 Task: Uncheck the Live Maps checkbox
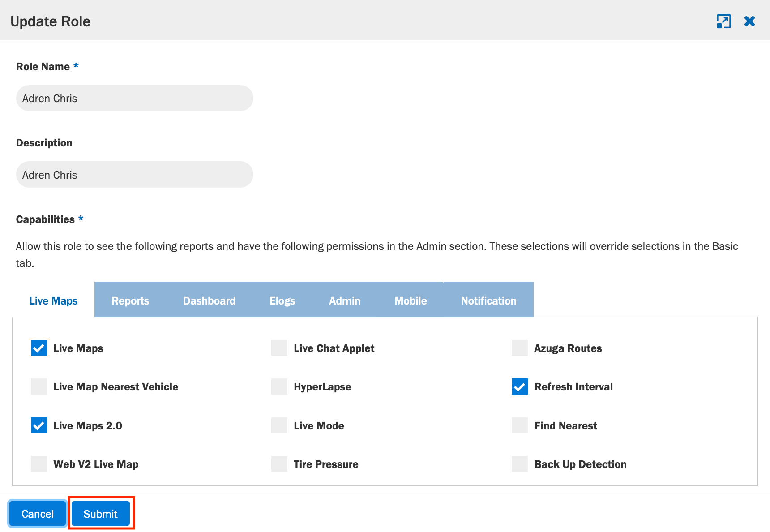pyautogui.click(x=39, y=348)
